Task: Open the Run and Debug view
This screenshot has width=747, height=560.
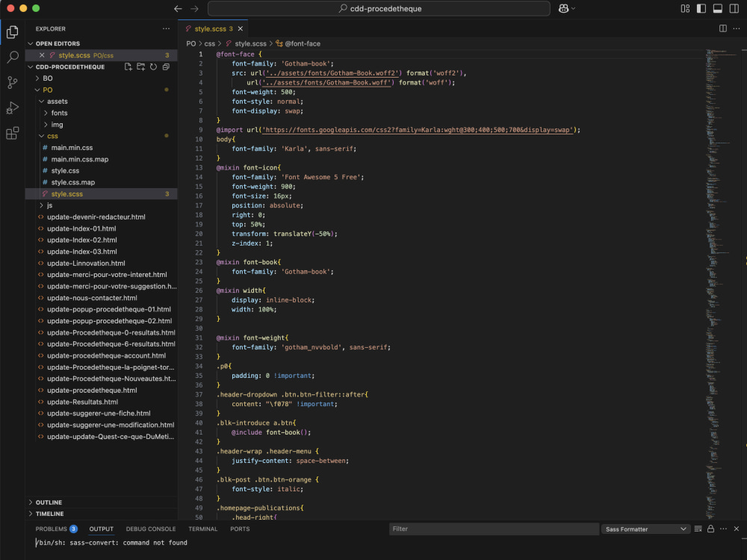Action: 13,108
